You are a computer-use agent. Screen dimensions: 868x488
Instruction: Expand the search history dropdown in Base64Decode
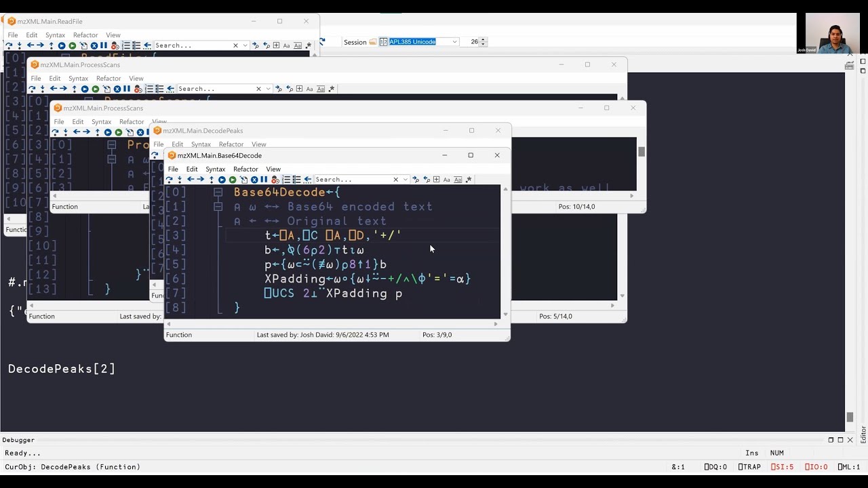pyautogui.click(x=406, y=180)
